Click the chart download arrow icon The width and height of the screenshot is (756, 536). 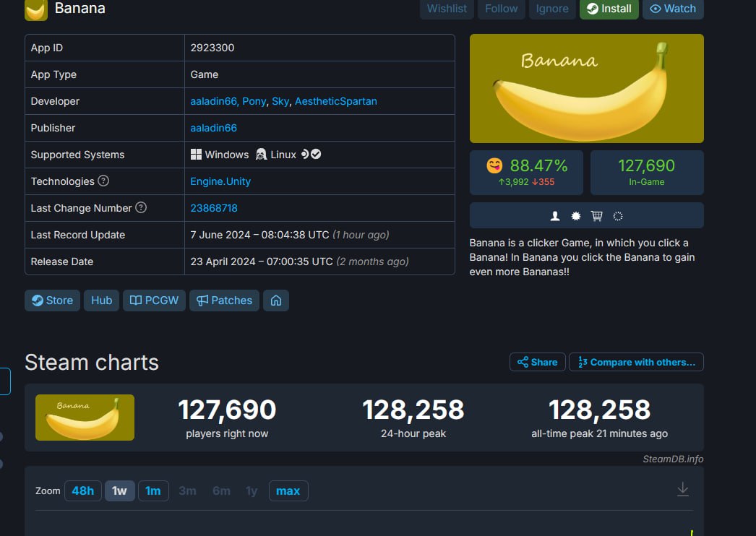coord(683,489)
